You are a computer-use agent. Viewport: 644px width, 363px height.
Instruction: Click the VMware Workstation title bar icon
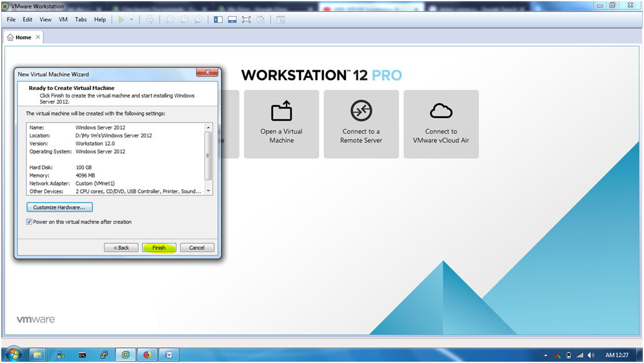[x=6, y=6]
